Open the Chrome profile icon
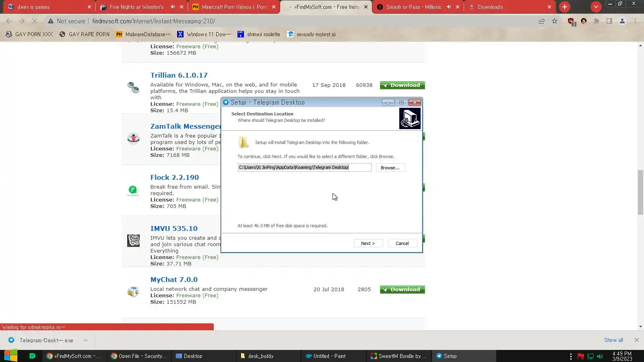Viewport: 644px width, 362px height. (x=622, y=21)
